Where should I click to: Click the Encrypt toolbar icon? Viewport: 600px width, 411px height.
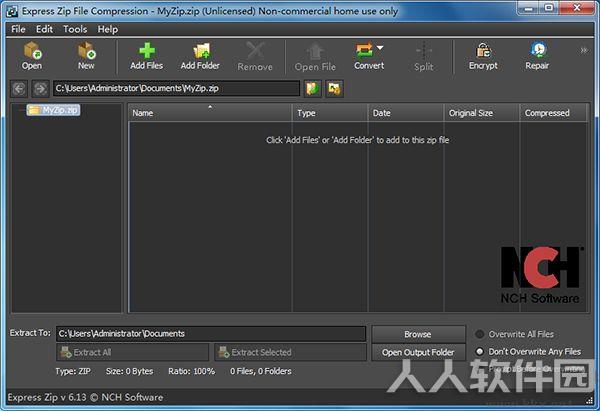[x=483, y=56]
